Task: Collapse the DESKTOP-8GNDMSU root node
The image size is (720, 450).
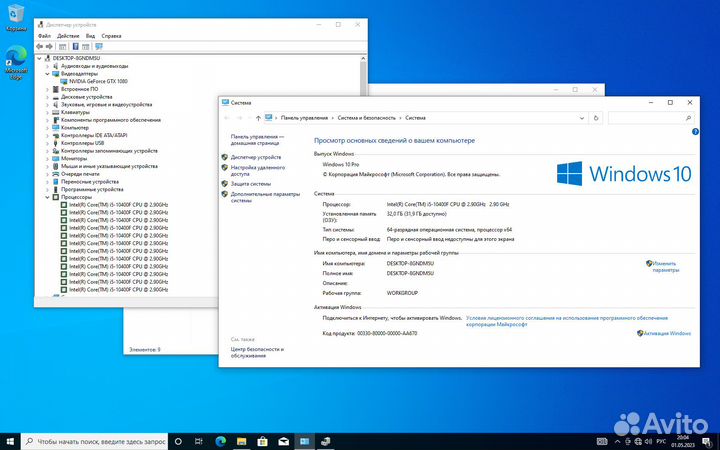Action: click(39, 58)
